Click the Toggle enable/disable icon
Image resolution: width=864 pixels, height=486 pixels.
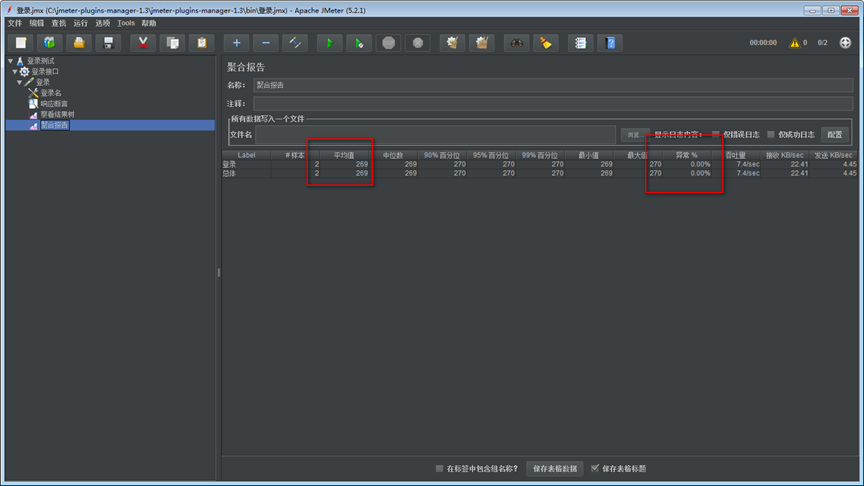tap(295, 43)
